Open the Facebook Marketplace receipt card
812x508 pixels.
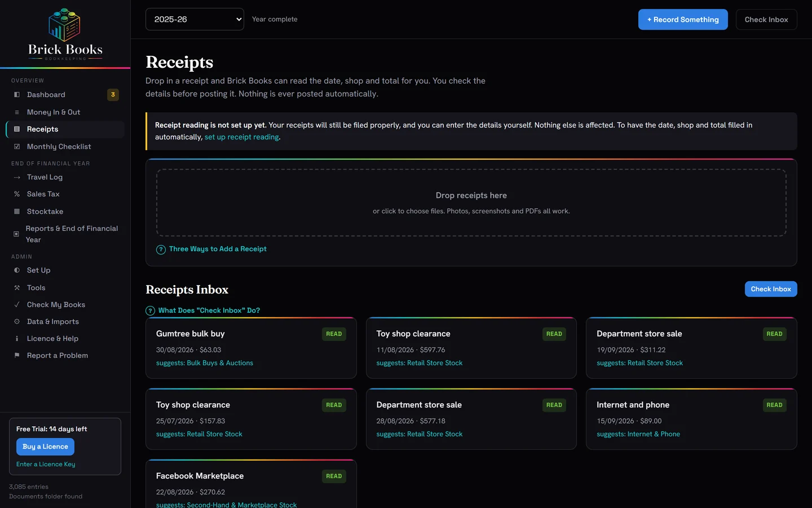(x=251, y=484)
